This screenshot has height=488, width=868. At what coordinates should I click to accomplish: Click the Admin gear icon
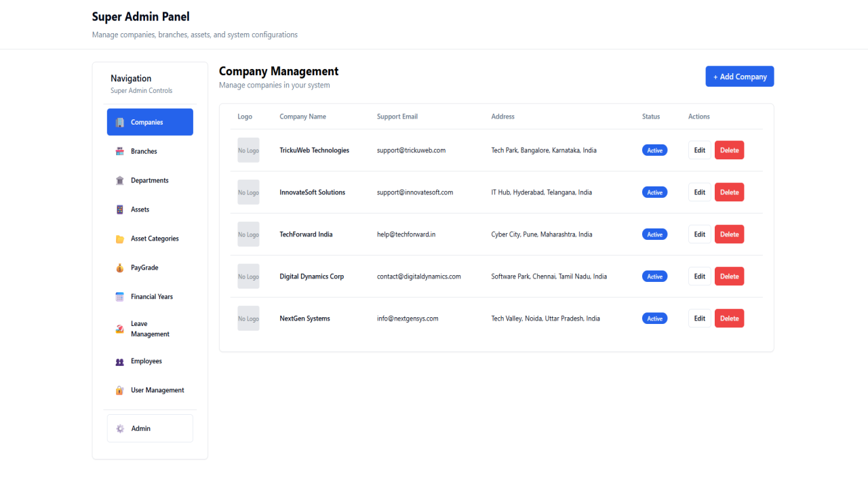click(120, 429)
